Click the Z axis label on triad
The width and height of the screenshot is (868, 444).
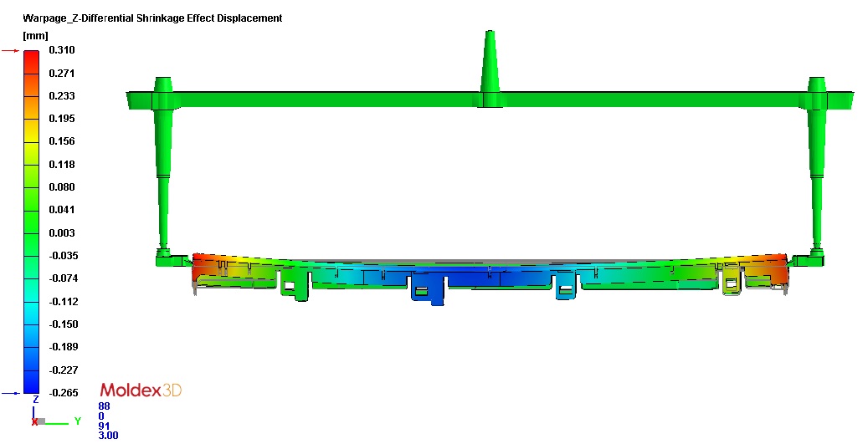[x=36, y=399]
